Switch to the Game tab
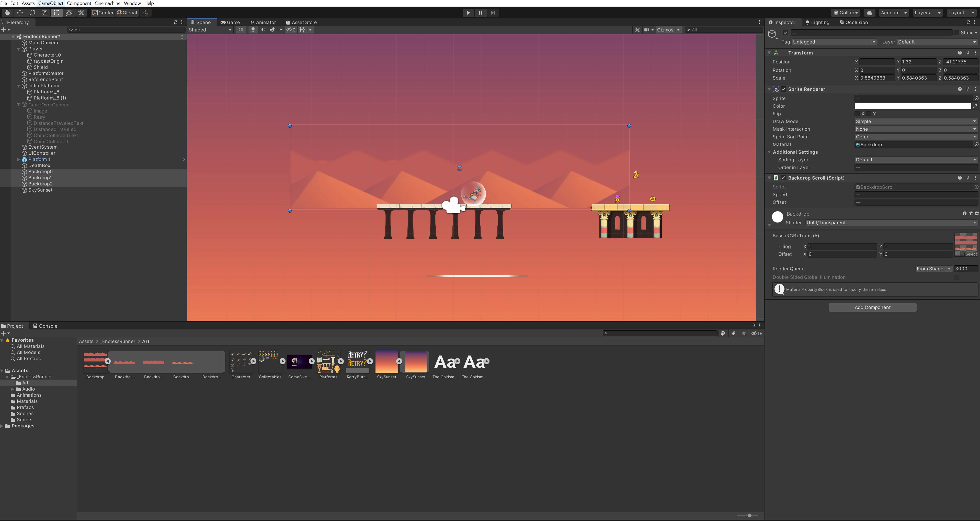The width and height of the screenshot is (980, 521). (x=231, y=22)
